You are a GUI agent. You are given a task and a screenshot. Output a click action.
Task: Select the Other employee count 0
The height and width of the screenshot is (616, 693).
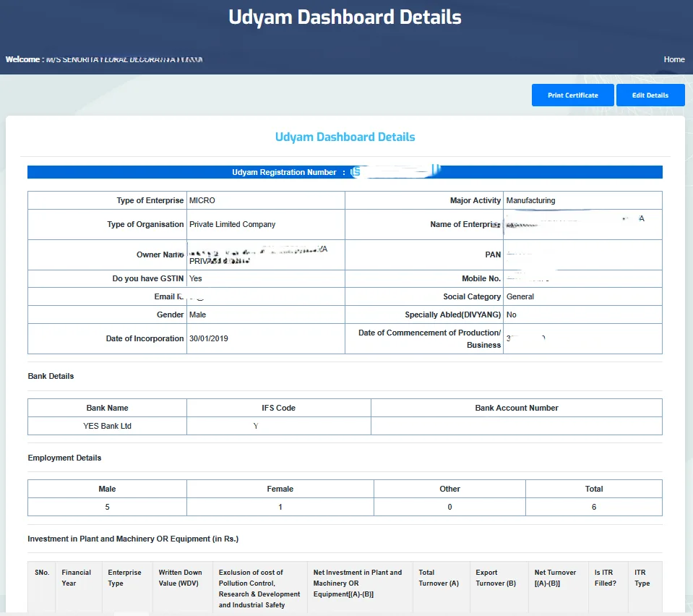pos(449,507)
